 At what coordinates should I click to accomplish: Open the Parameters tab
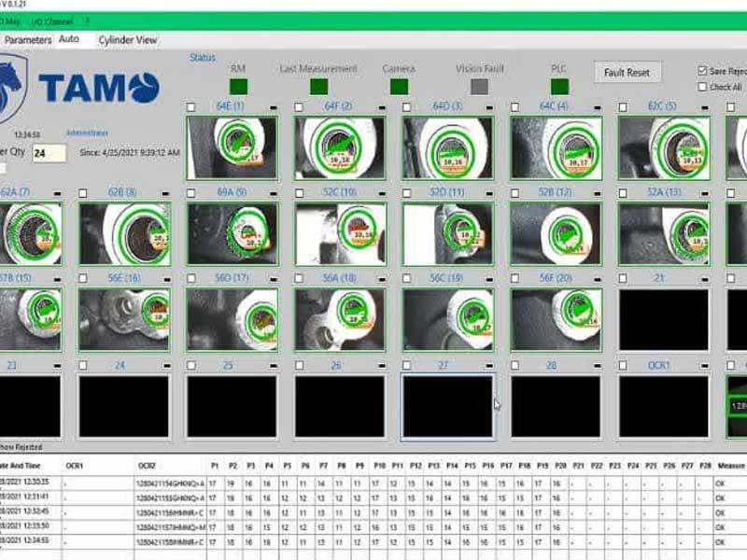tap(28, 40)
